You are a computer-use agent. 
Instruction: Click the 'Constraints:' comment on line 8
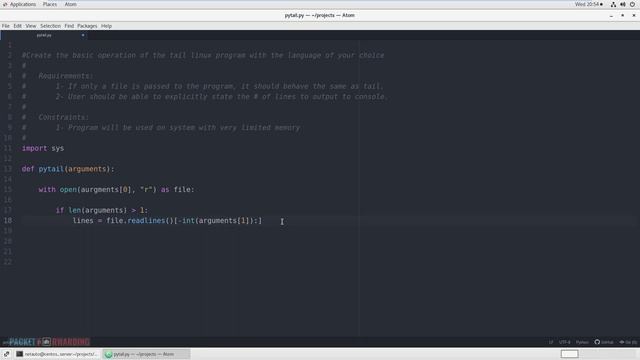pyautogui.click(x=63, y=118)
